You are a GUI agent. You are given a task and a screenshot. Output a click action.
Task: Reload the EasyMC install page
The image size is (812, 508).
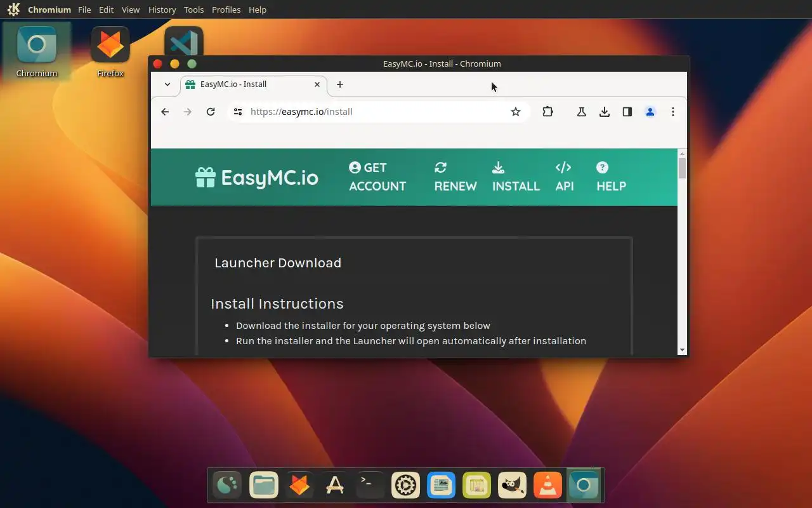(x=211, y=112)
